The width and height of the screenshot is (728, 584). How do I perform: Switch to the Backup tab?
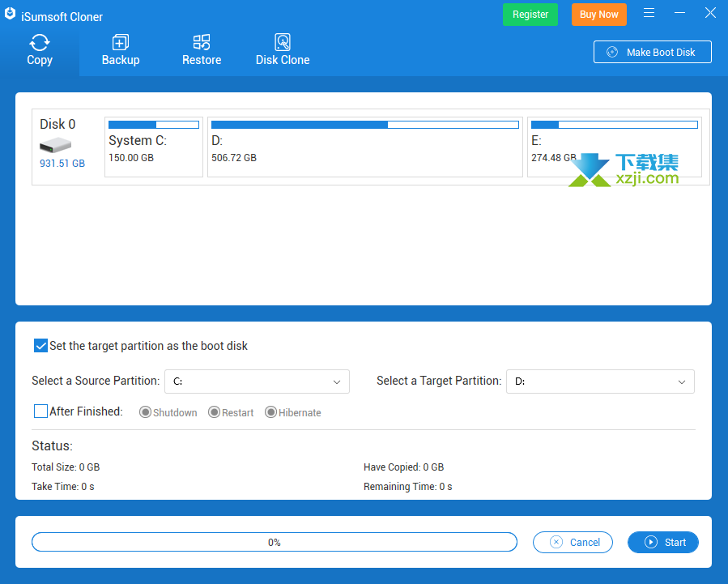121,50
